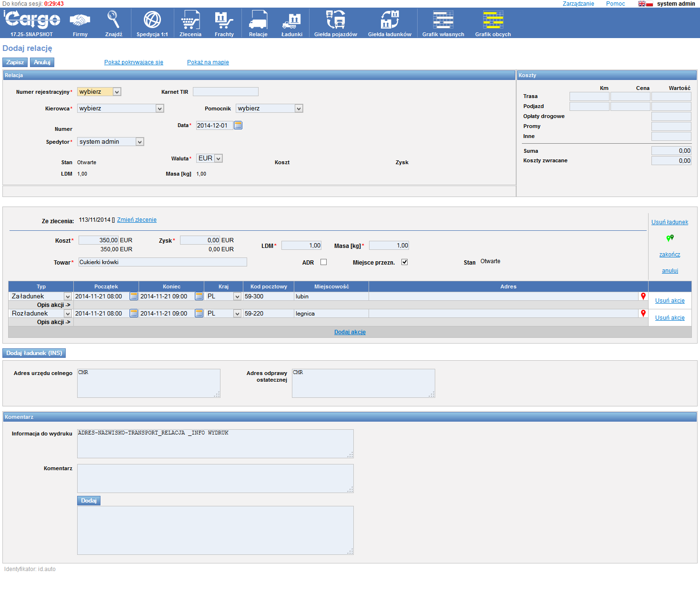Click the Anuluj button
This screenshot has height=592, width=700.
click(42, 62)
